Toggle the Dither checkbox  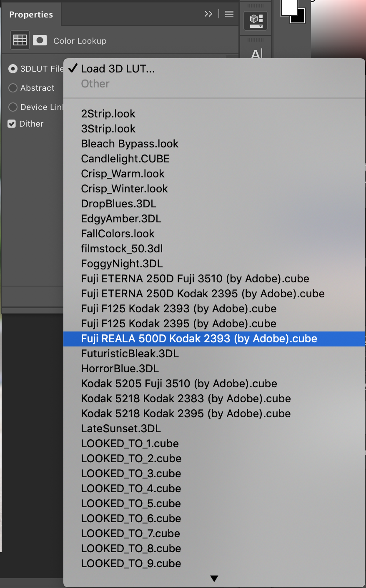coord(12,124)
